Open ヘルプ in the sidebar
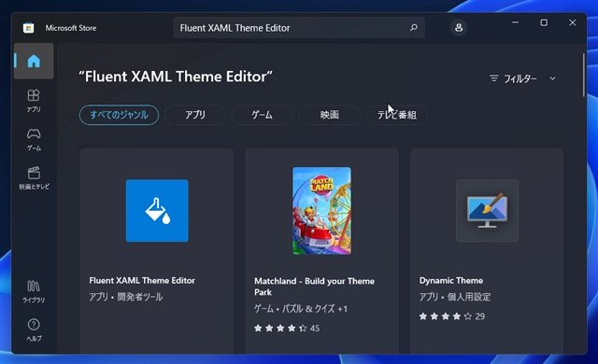Screen dimensions: 598x364 (x=34, y=329)
